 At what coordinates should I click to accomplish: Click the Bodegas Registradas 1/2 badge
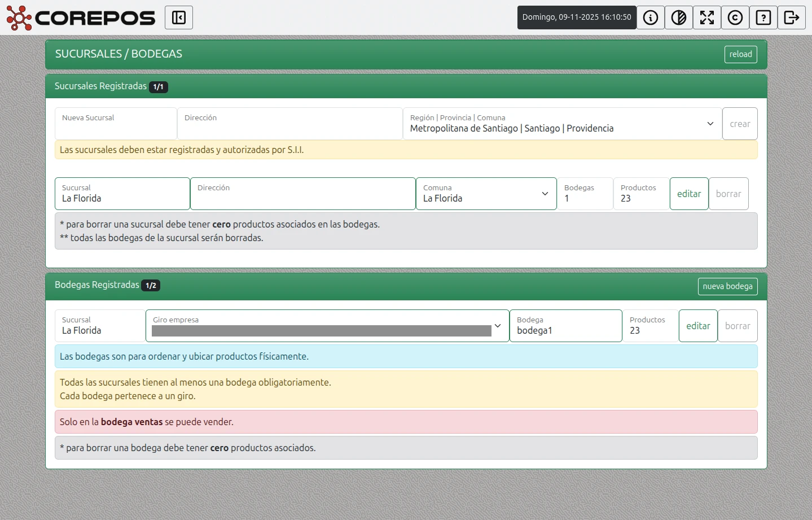click(x=151, y=286)
